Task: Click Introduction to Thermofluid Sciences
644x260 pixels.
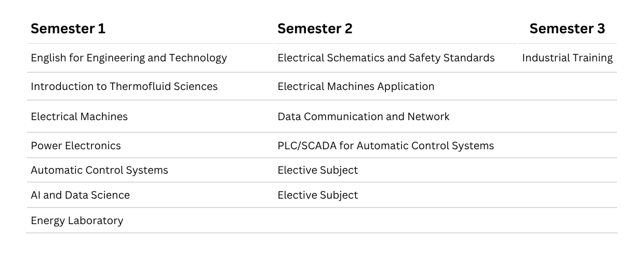Action: (x=124, y=86)
